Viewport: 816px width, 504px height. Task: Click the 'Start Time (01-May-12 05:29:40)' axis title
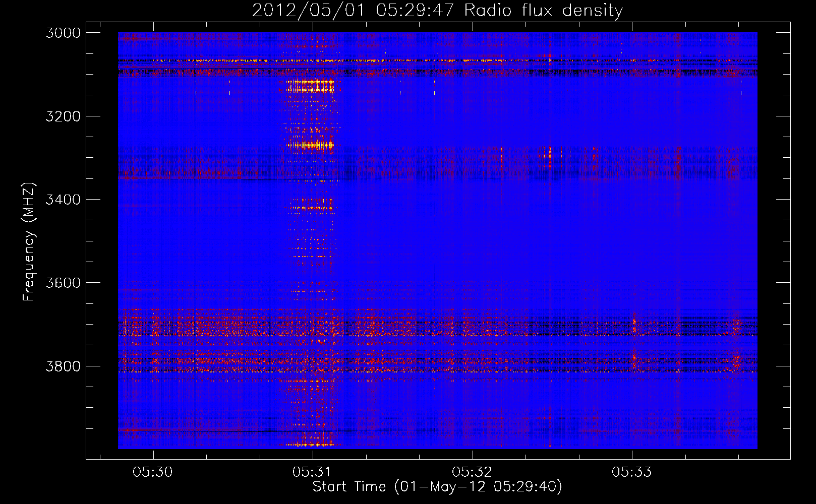tap(437, 487)
